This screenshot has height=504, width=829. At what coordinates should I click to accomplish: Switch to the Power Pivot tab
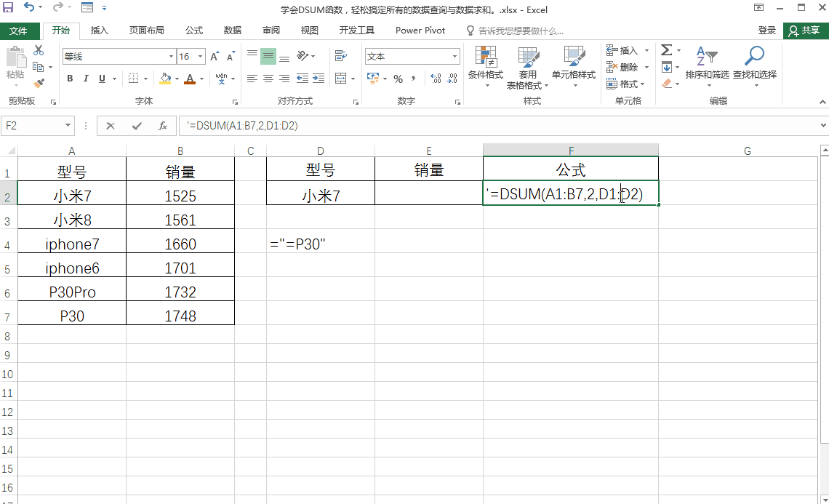(420, 30)
